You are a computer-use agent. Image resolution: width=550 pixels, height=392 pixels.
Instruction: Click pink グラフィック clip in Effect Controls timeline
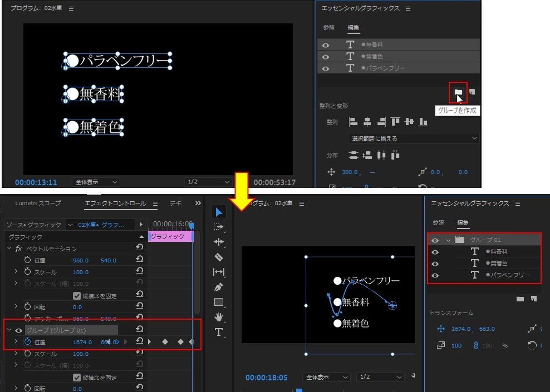[x=170, y=236]
